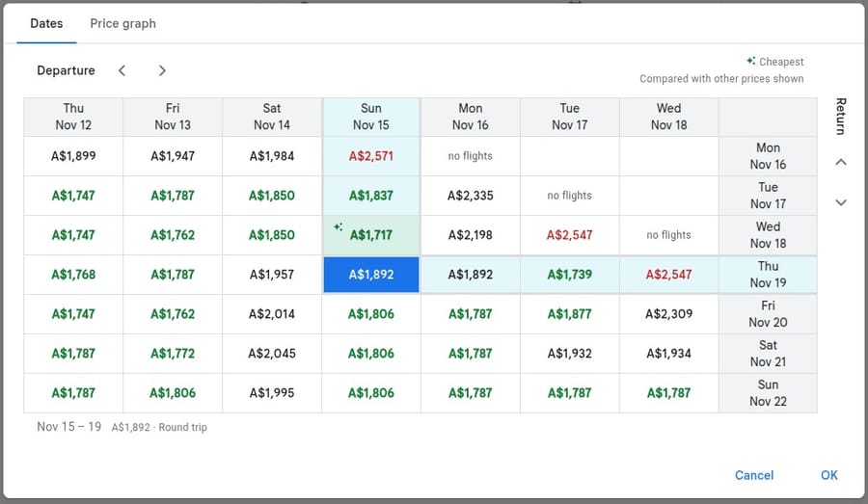Confirm the selection with OK
The height and width of the screenshot is (504, 868).
click(828, 475)
